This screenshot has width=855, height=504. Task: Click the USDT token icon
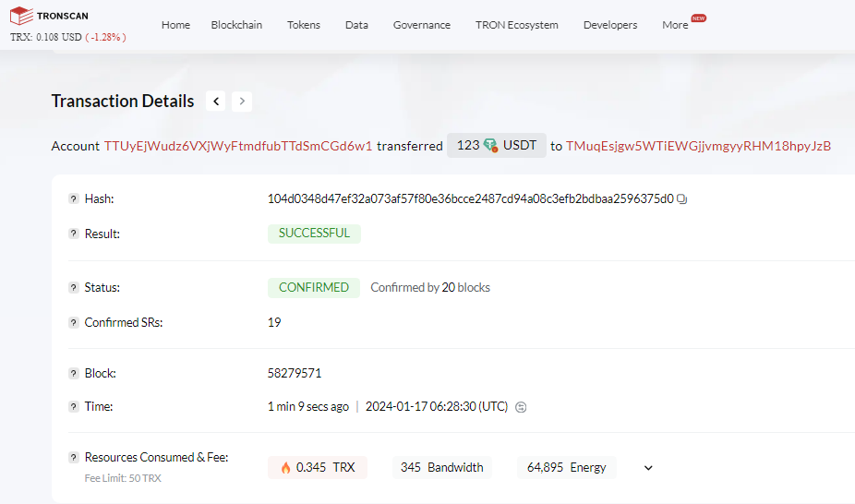tap(491, 146)
